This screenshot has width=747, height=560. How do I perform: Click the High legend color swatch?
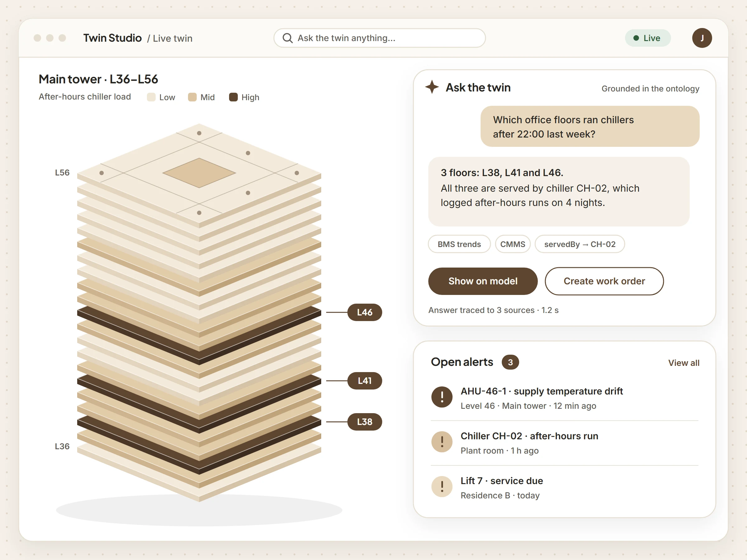point(233,97)
